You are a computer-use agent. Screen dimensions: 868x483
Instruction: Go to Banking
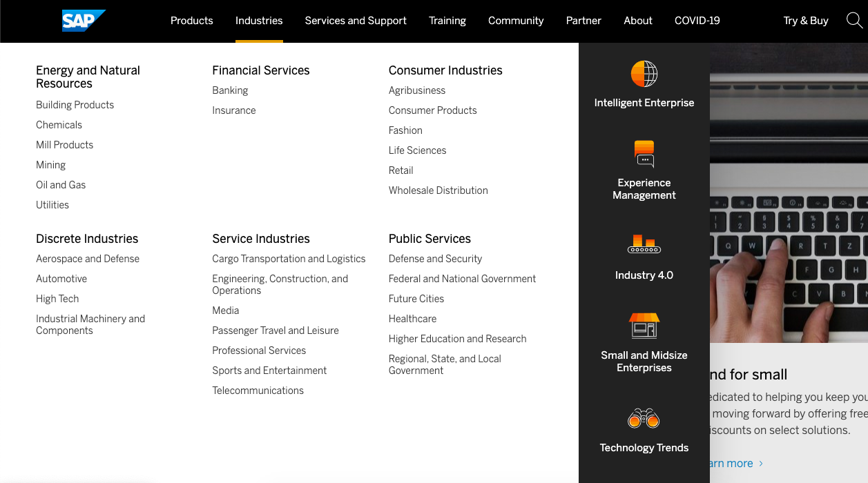point(230,90)
